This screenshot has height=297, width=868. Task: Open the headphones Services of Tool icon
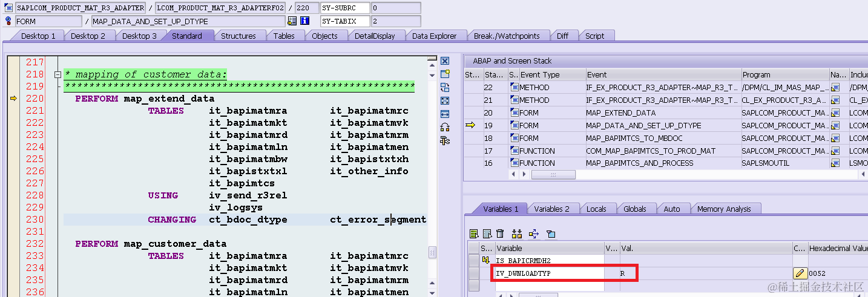(x=445, y=127)
